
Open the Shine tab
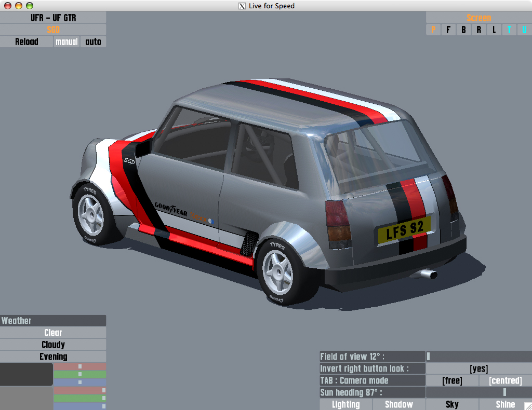point(506,404)
